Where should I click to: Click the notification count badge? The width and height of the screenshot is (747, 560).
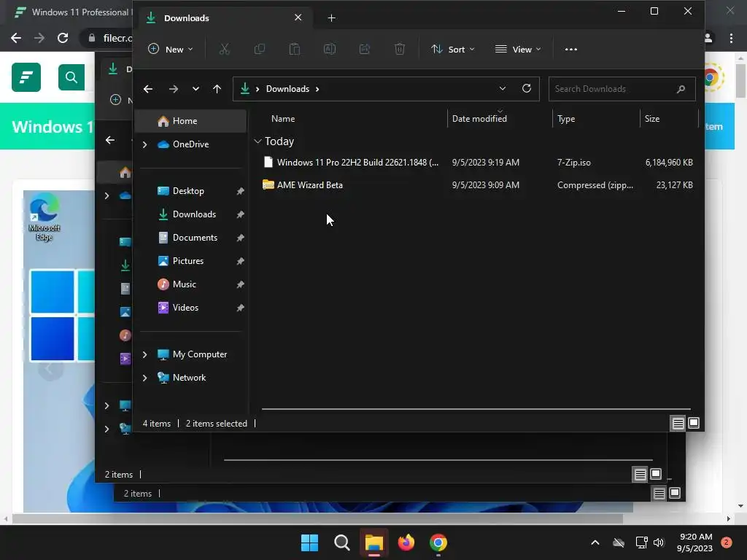(726, 542)
